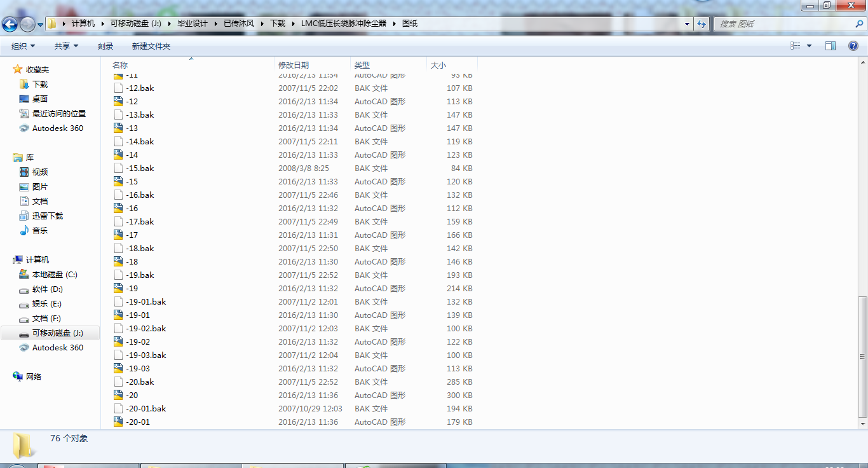
Task: Click 毕业设计 in the address breadcrumb
Action: [193, 24]
